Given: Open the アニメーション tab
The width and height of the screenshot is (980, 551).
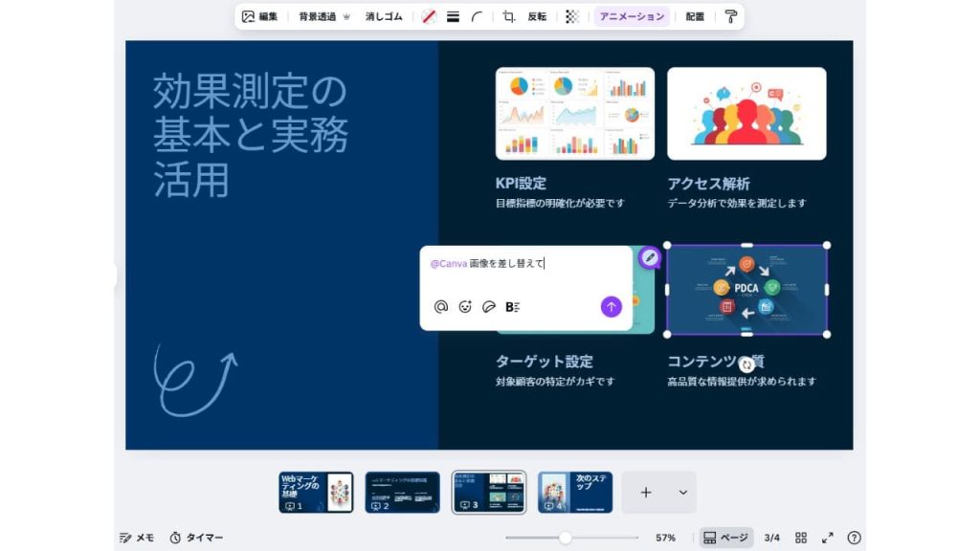Looking at the screenshot, I should [x=632, y=16].
